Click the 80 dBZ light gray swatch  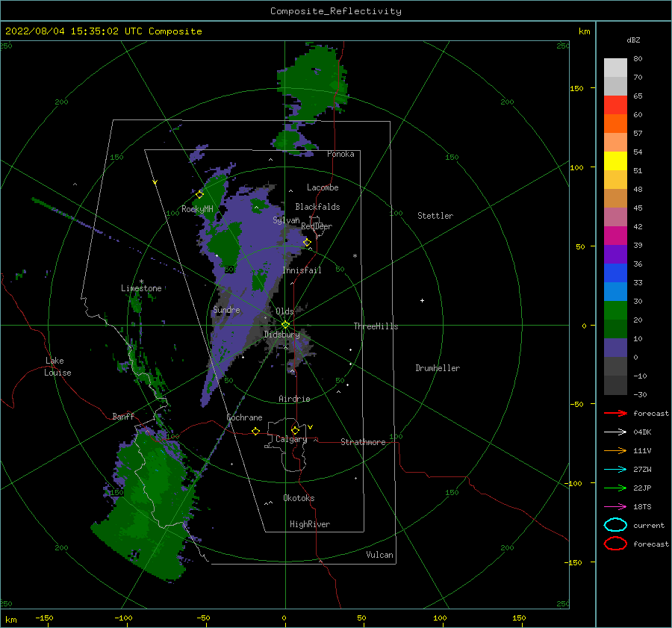[x=615, y=67]
